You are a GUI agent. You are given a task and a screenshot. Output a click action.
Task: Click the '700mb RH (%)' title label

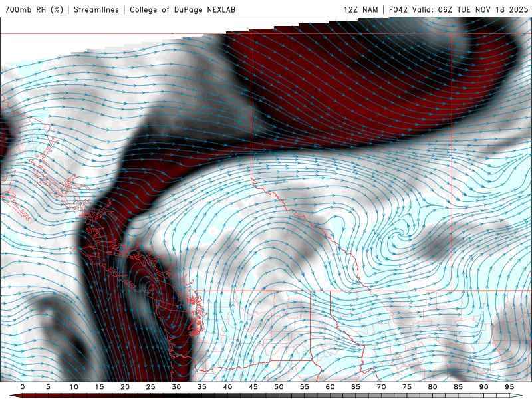(x=35, y=9)
